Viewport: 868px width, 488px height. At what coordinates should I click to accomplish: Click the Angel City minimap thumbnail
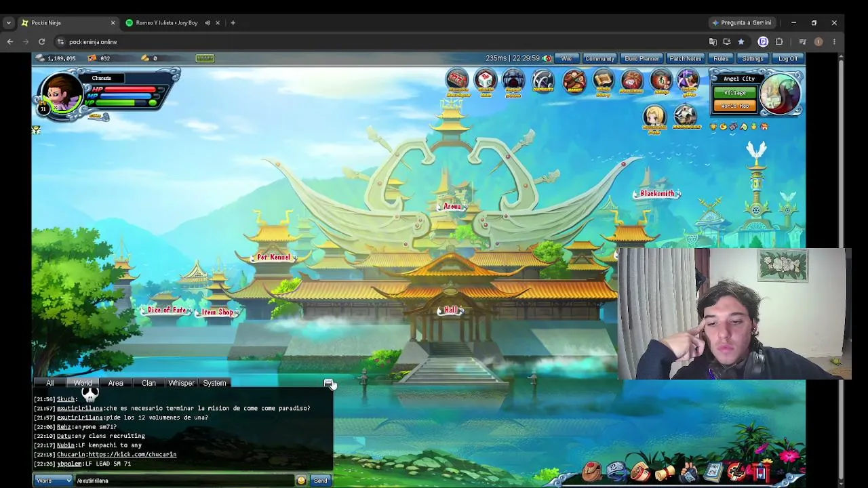pyautogui.click(x=780, y=94)
